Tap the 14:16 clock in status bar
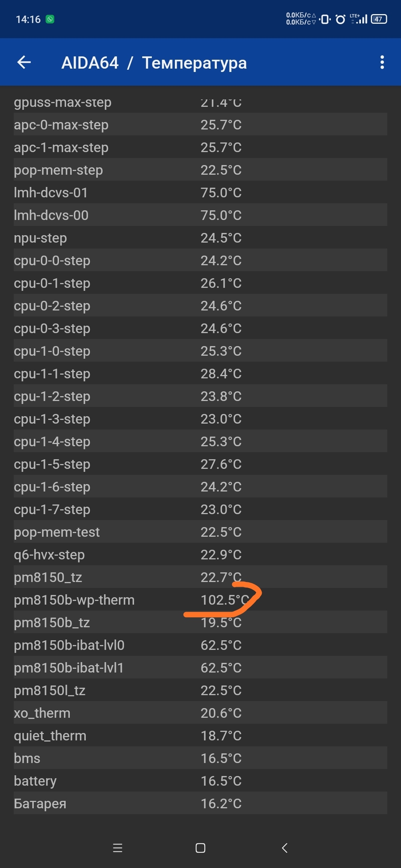Viewport: 401px width, 868px height. point(28,19)
